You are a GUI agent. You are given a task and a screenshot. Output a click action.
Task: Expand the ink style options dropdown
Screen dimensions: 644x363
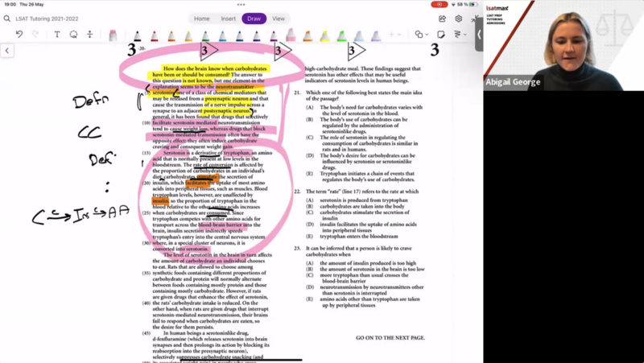pos(461,35)
